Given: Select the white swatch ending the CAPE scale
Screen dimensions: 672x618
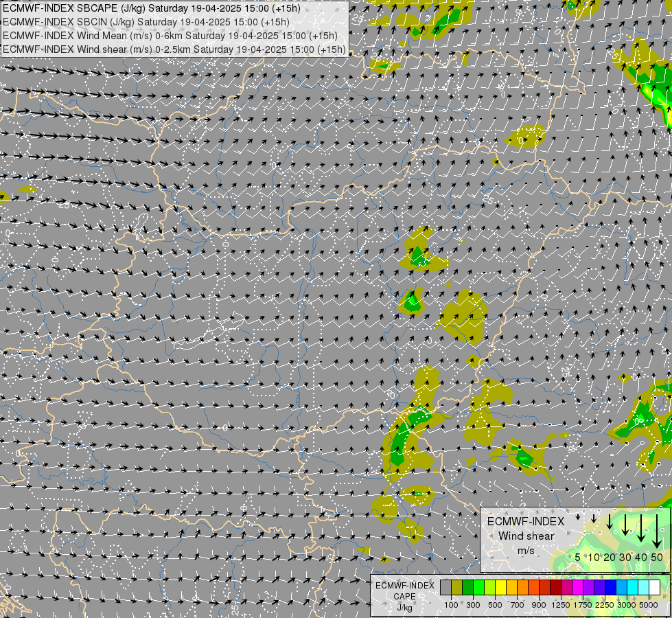Looking at the screenshot, I should point(654,587).
